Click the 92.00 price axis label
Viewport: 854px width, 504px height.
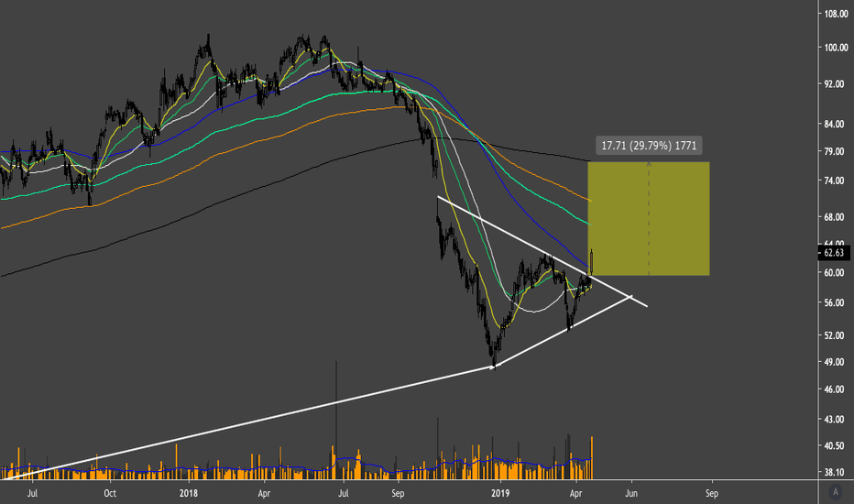coord(836,84)
